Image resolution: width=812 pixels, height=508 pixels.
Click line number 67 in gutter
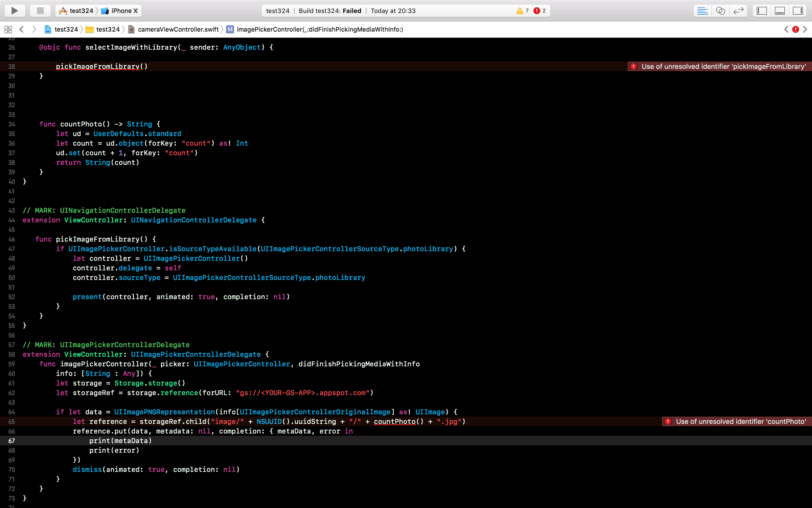(x=11, y=441)
